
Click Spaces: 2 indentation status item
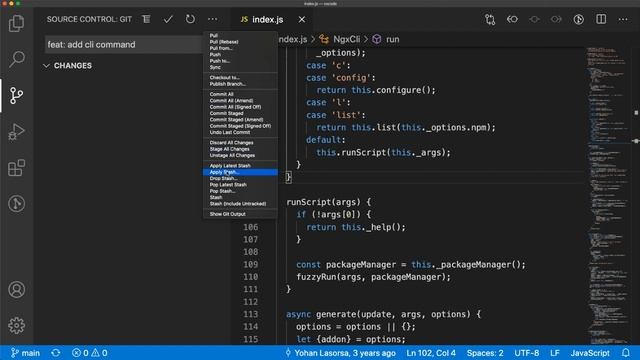(x=485, y=353)
